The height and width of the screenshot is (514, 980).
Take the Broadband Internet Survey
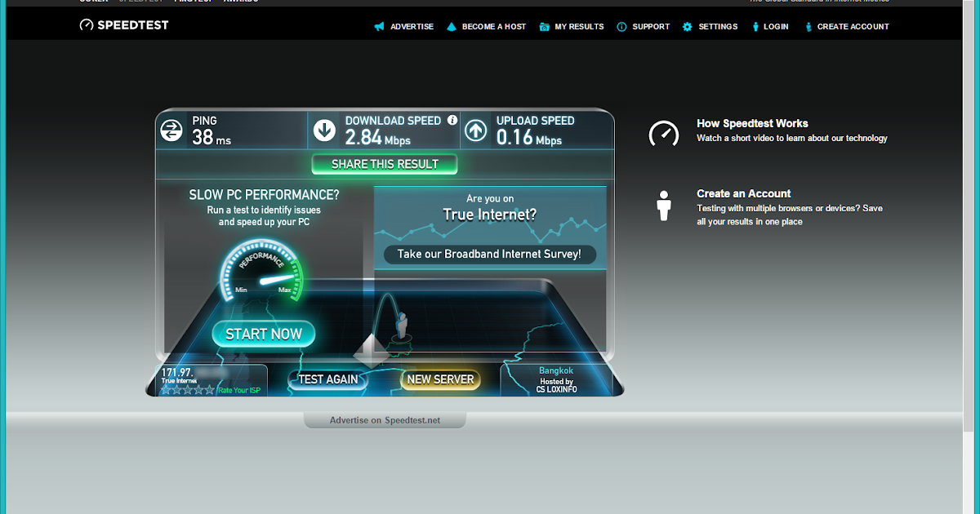(489, 255)
